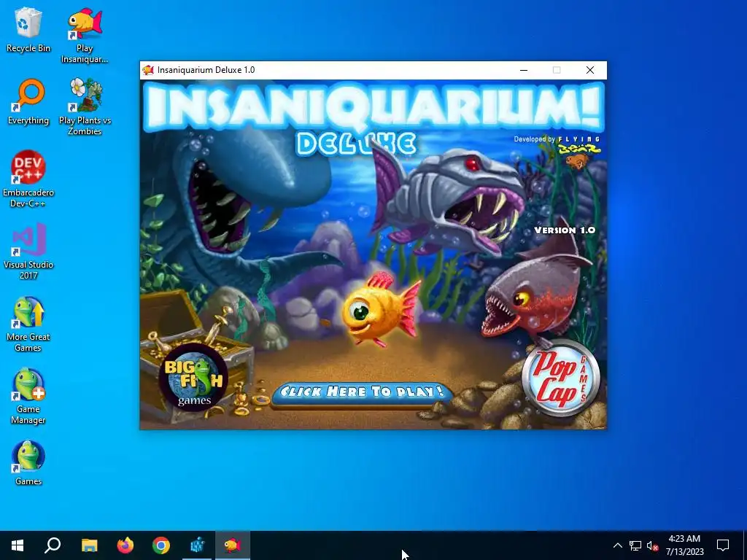This screenshot has height=560, width=747.
Task: Click the orange goldfish in the game
Action: point(381,309)
